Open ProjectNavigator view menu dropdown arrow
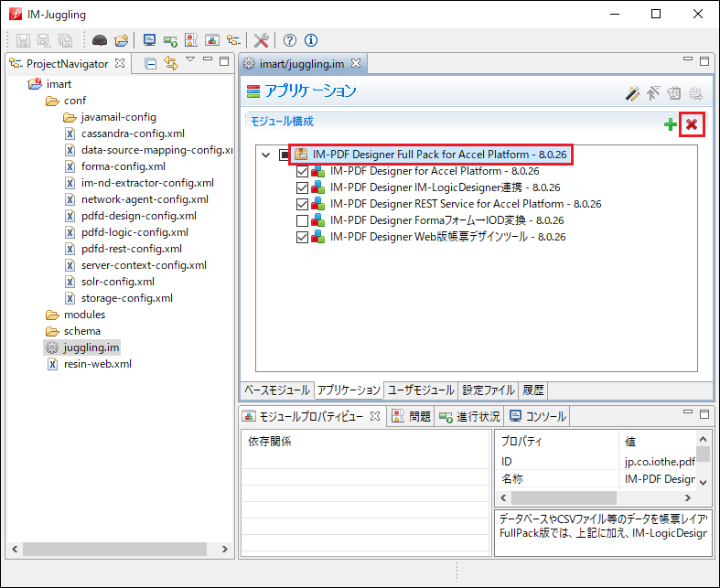The width and height of the screenshot is (720, 588). 190,60
